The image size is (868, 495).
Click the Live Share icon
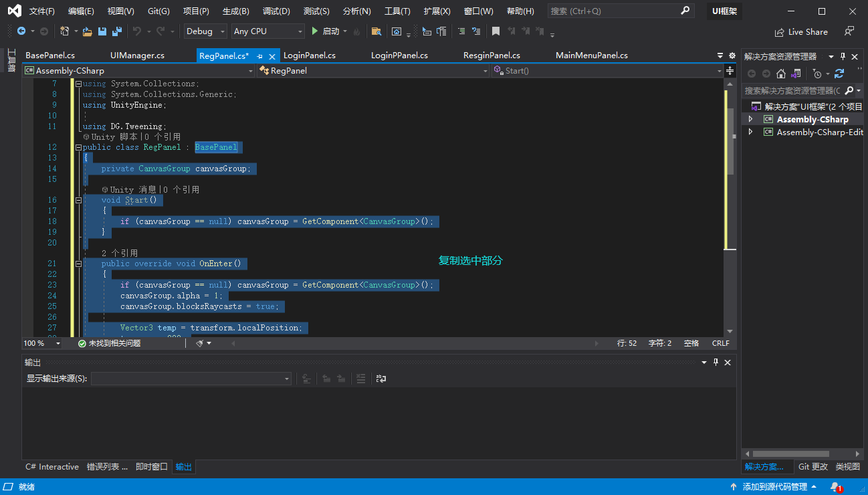780,32
